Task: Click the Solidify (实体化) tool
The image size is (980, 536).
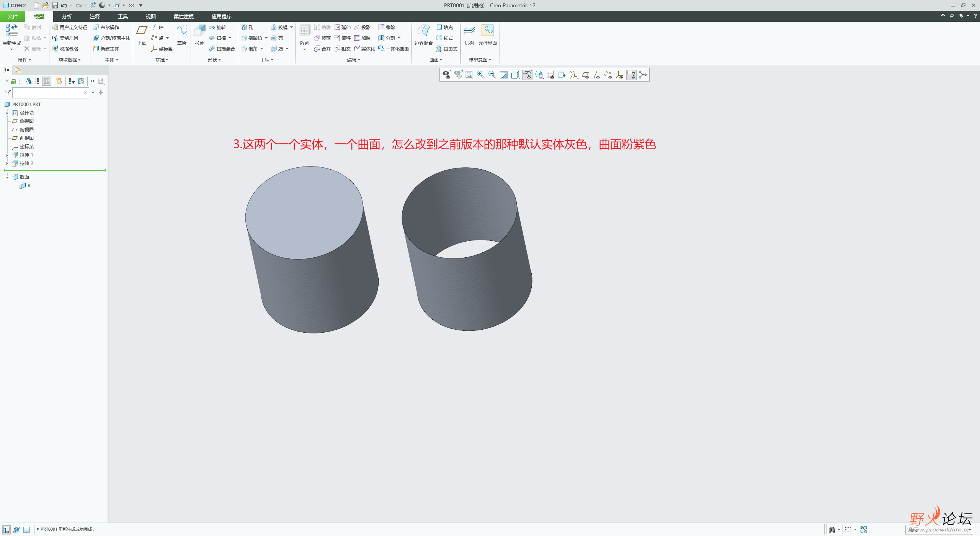Action: 364,49
